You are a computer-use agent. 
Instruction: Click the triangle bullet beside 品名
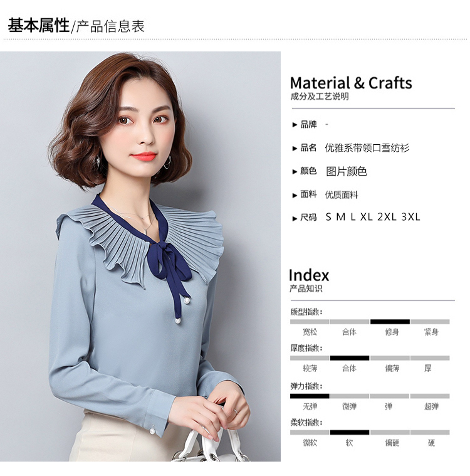click(295, 149)
